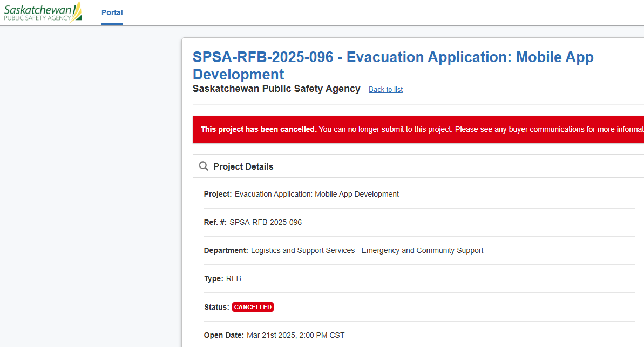Screen dimensions: 644x347
Task: Click the Project Details section header
Action: [418, 166]
